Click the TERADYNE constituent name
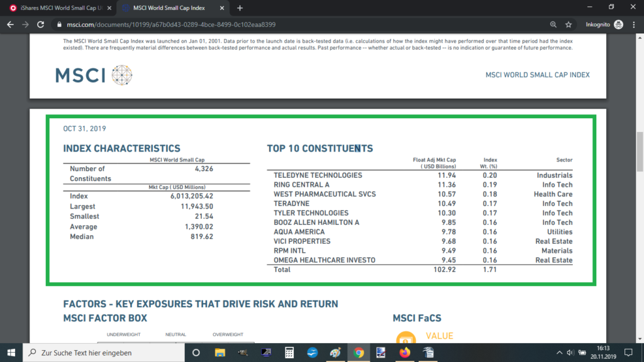 click(292, 204)
